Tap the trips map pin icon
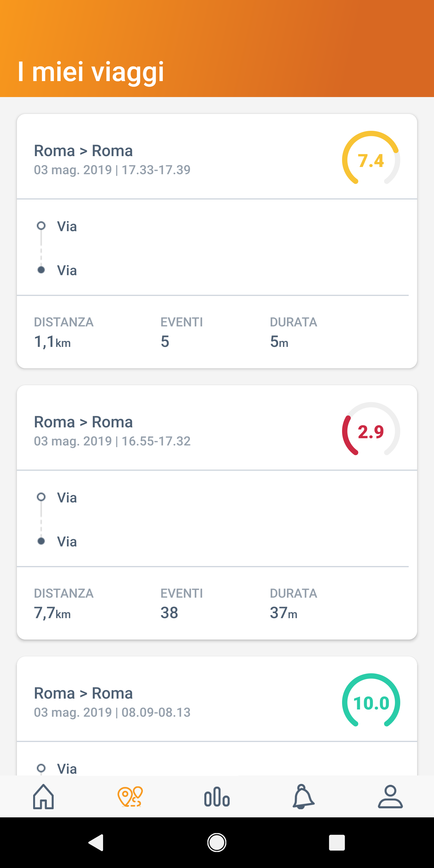 (x=130, y=797)
